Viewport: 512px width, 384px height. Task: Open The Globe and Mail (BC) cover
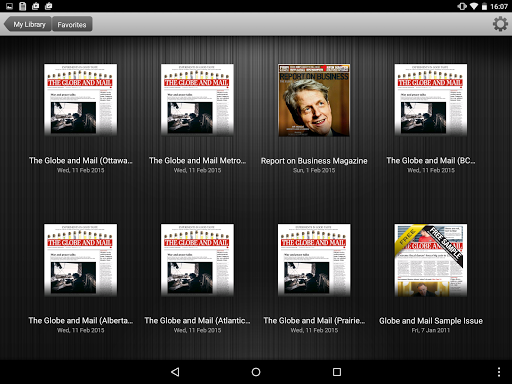pos(431,100)
